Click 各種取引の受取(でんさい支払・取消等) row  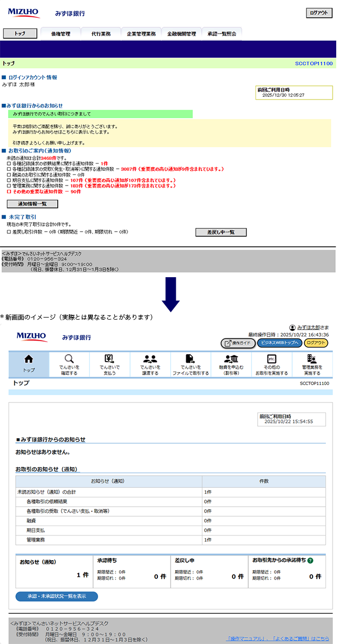pos(170,511)
